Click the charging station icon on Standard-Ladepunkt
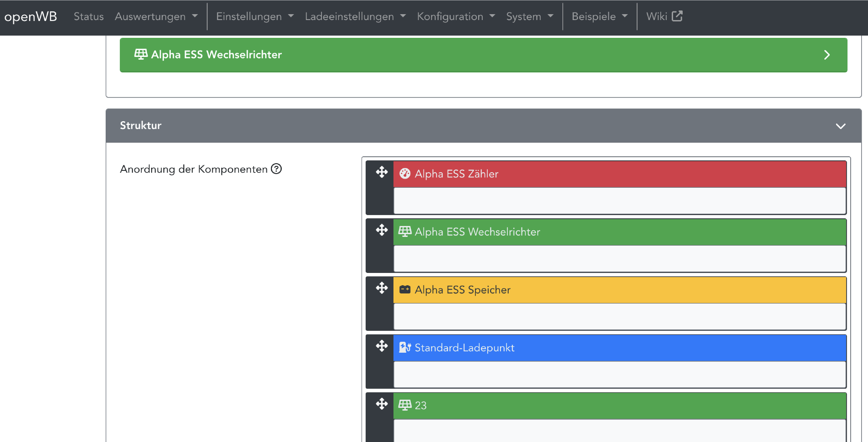Screen dimensions: 868x442 coord(405,348)
